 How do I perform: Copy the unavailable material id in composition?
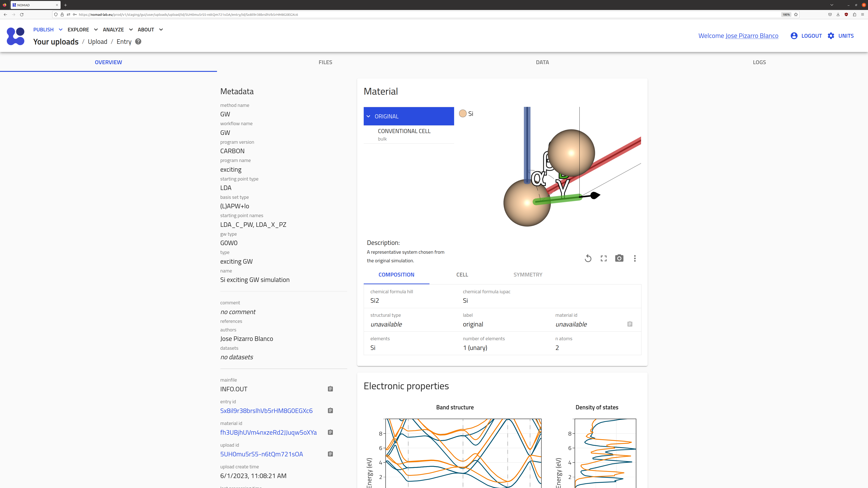pos(630,324)
